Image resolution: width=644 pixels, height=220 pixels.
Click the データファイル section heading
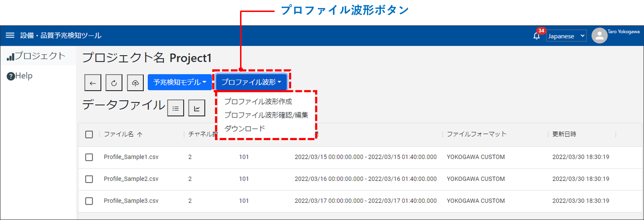[123, 105]
